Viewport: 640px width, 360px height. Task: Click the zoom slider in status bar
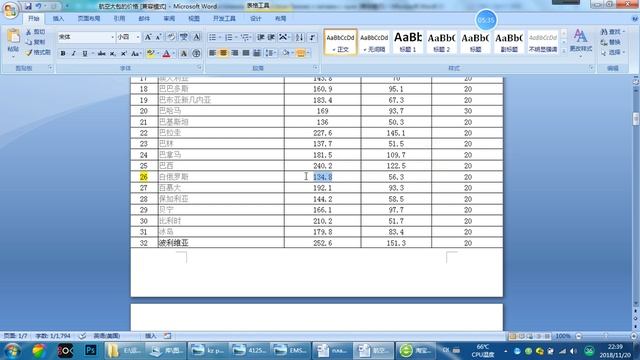click(606, 336)
